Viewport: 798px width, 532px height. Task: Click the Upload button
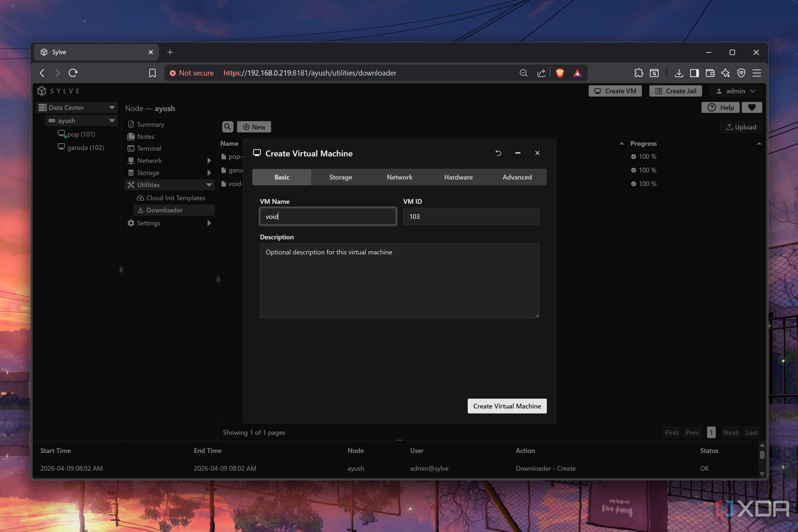(741, 127)
